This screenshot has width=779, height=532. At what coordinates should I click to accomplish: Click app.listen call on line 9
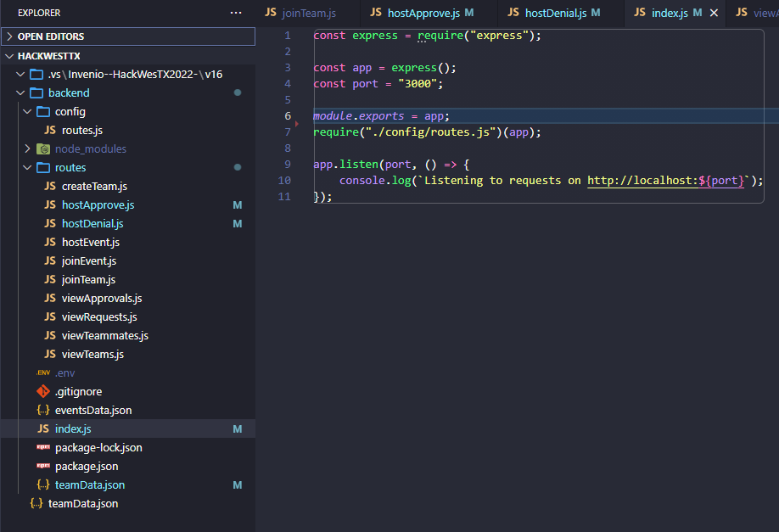345,165
